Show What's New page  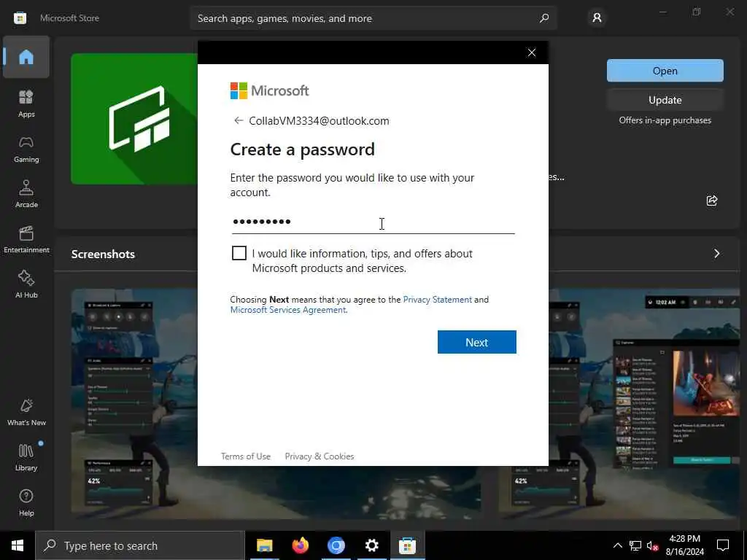point(26,412)
